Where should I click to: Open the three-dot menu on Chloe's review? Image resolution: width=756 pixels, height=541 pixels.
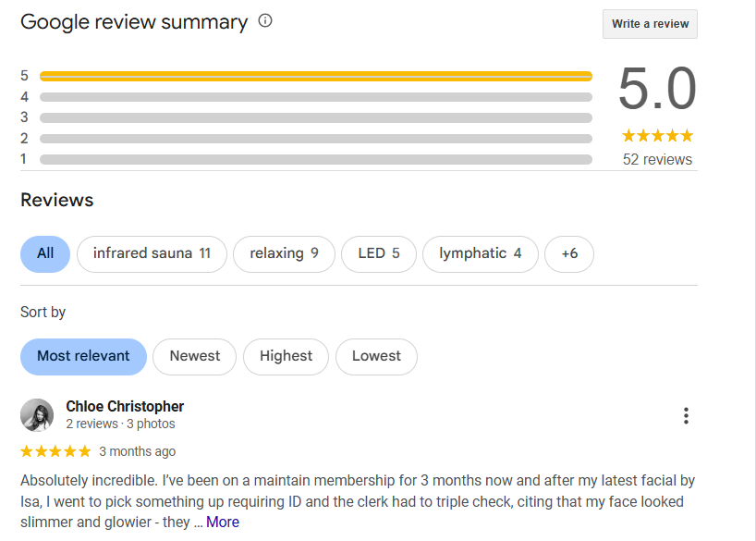(686, 416)
